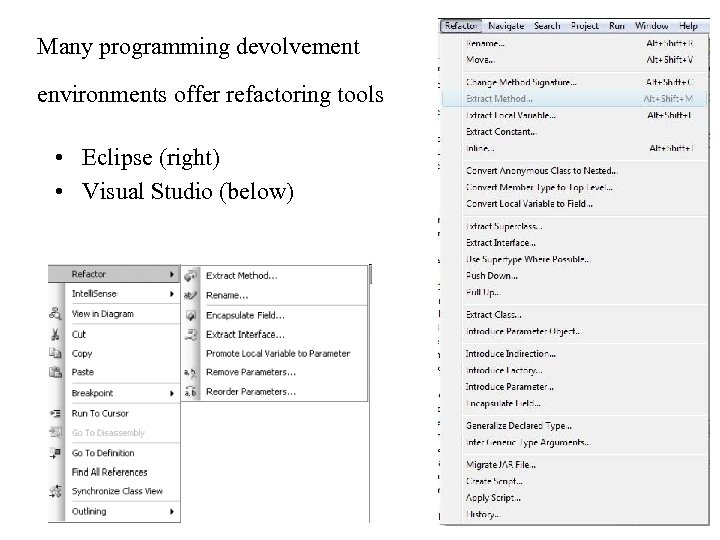The width and height of the screenshot is (720, 540).
Task: Click the Go To Definition icon
Action: click(56, 453)
